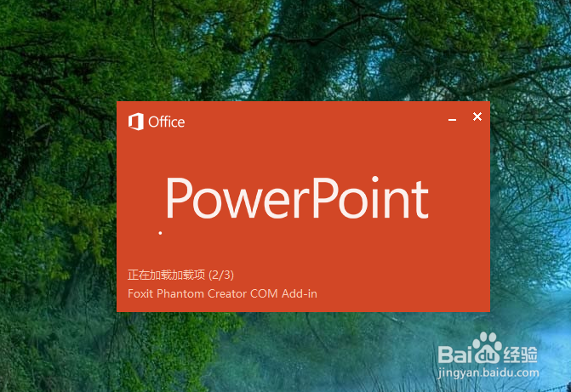Open the jingyan.baidu.com link text

pyautogui.click(x=488, y=373)
